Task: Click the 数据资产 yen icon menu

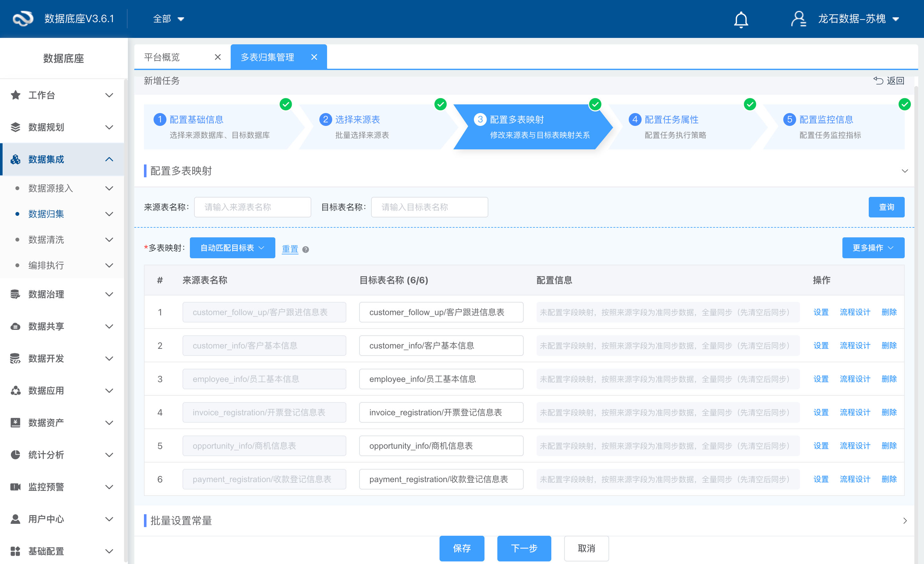Action: (15, 423)
